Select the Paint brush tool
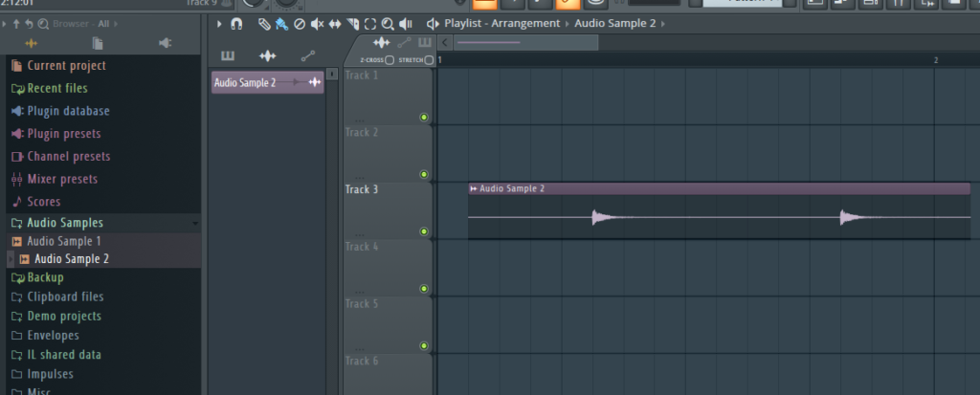 tap(282, 24)
